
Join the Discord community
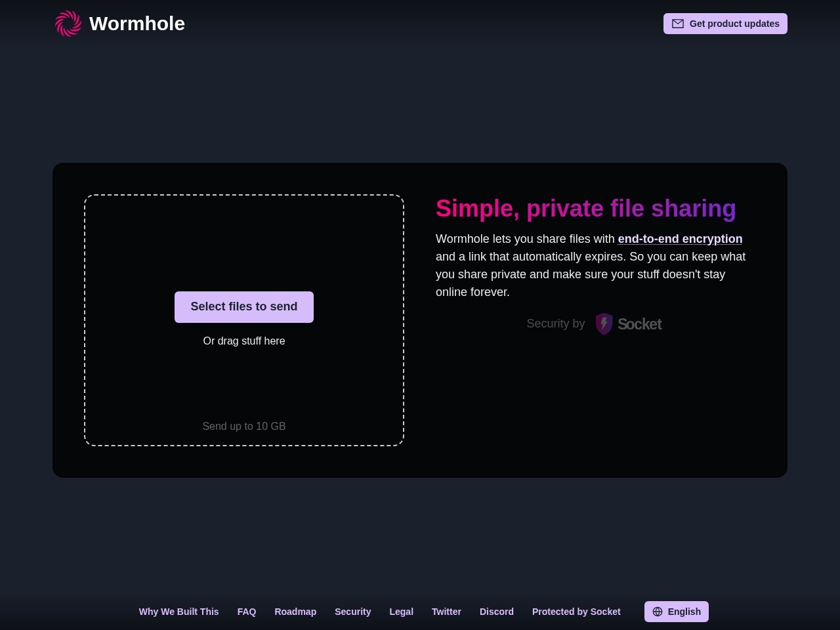click(x=496, y=612)
